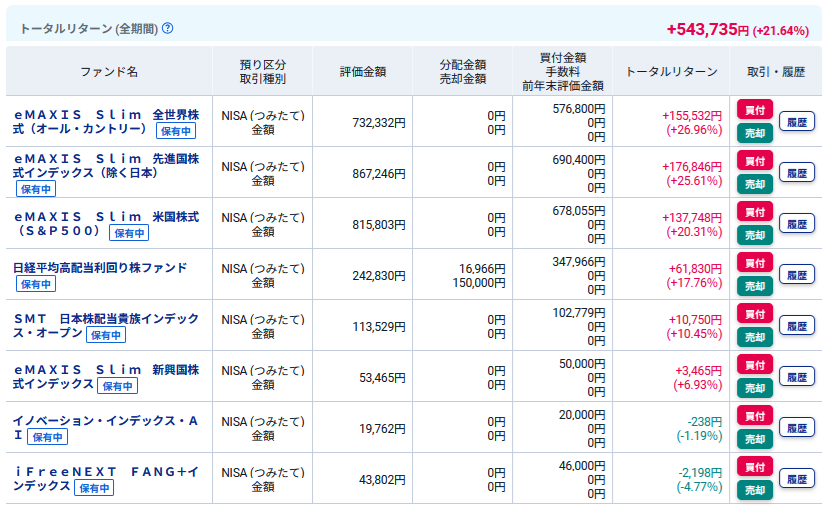Select total return value +543,735円
The width and height of the screenshot is (829, 510).
708,29
